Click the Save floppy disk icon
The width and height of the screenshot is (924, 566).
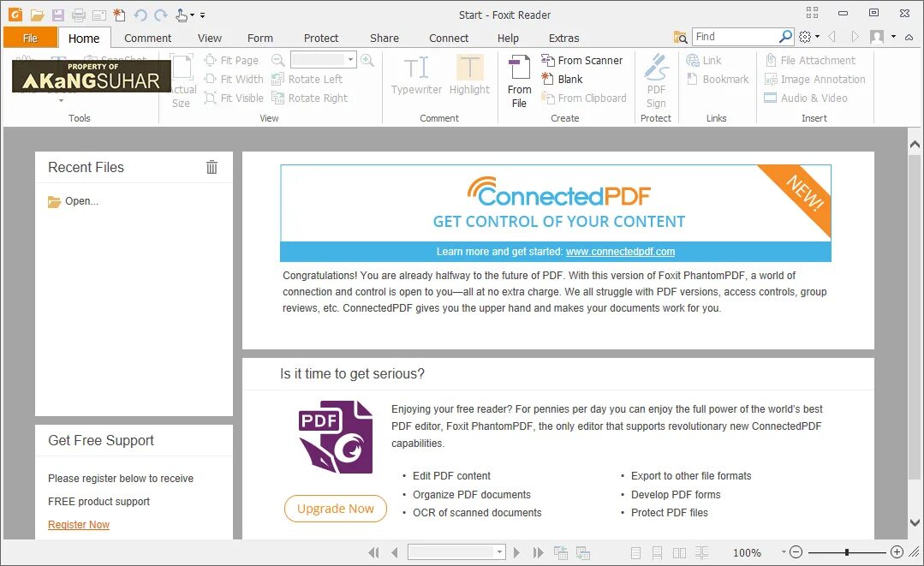57,15
